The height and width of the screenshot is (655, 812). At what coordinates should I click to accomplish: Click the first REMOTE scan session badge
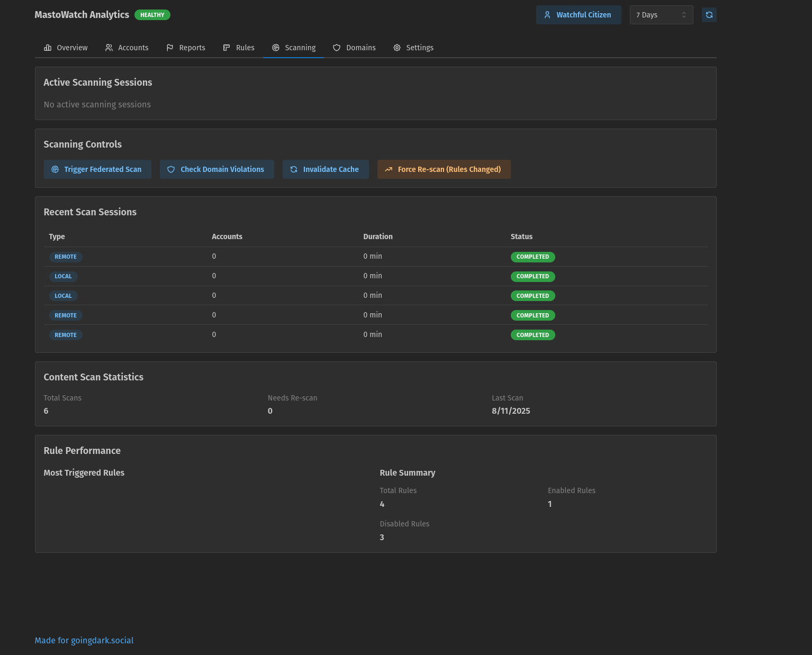click(66, 257)
